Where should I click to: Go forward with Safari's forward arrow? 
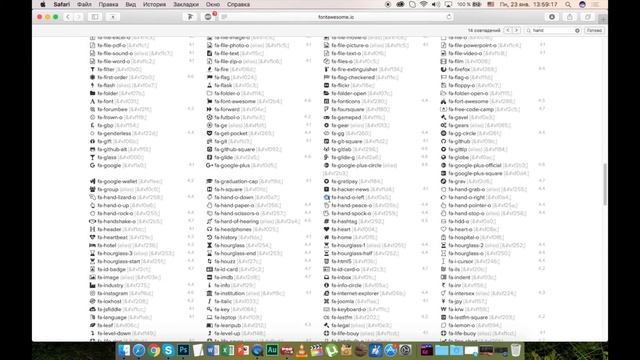[x=79, y=17]
